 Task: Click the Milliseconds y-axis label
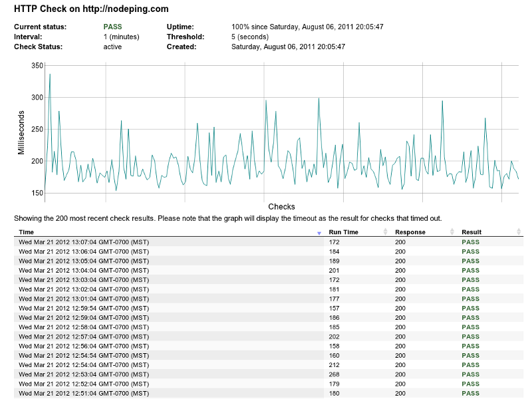click(x=21, y=132)
